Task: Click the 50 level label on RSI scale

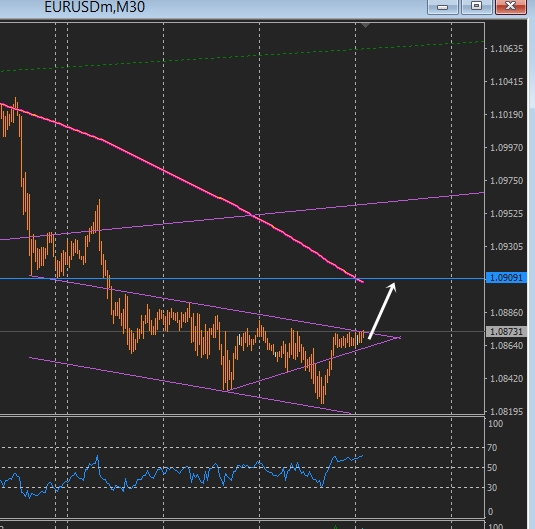Action: [x=492, y=468]
